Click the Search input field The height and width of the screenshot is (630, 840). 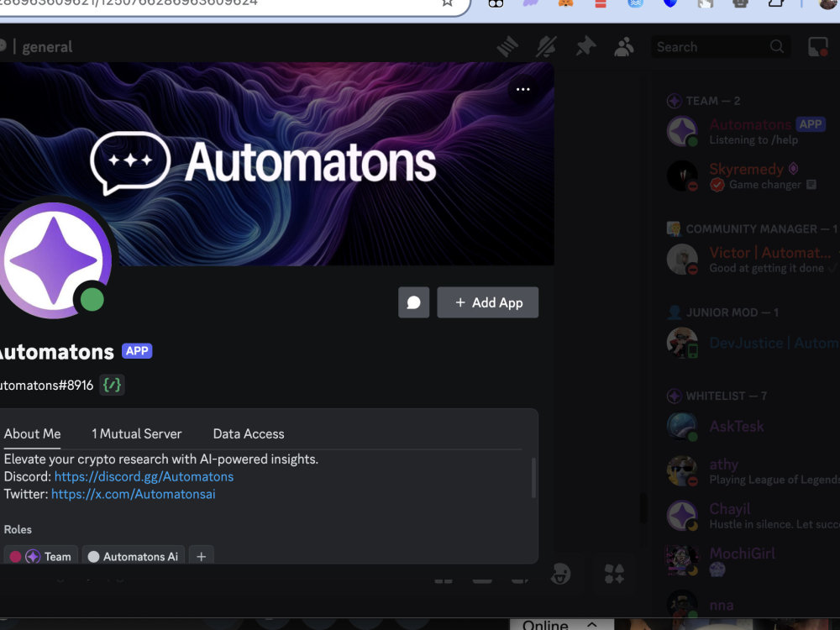coord(721,47)
